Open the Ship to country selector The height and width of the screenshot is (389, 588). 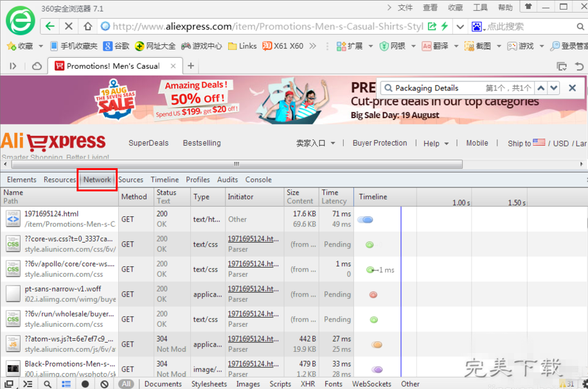click(x=526, y=143)
